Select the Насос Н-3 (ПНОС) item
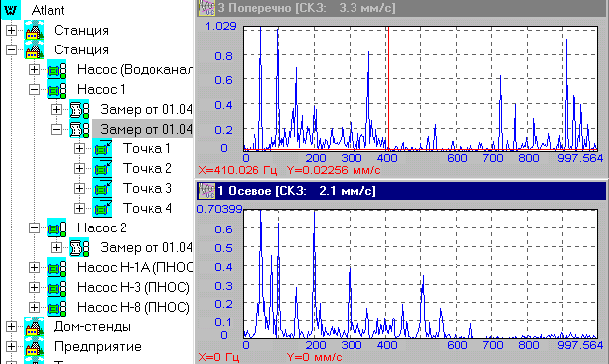Screen dimensions: 609x364 [x=134, y=288]
